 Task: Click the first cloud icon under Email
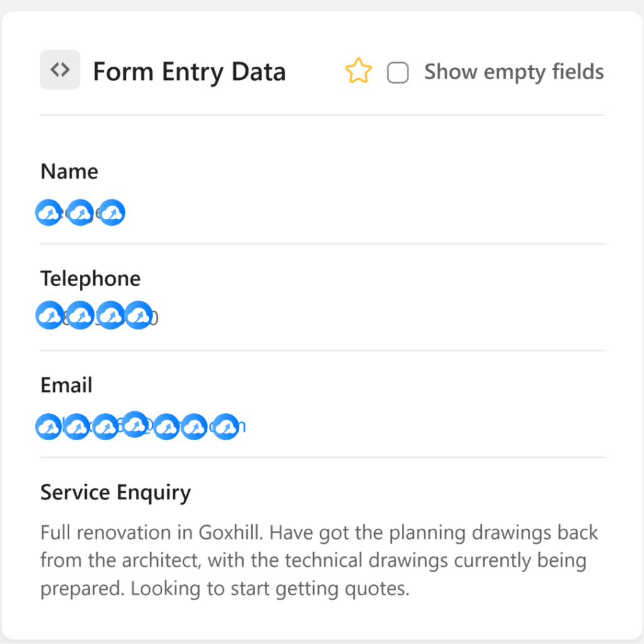(49, 427)
